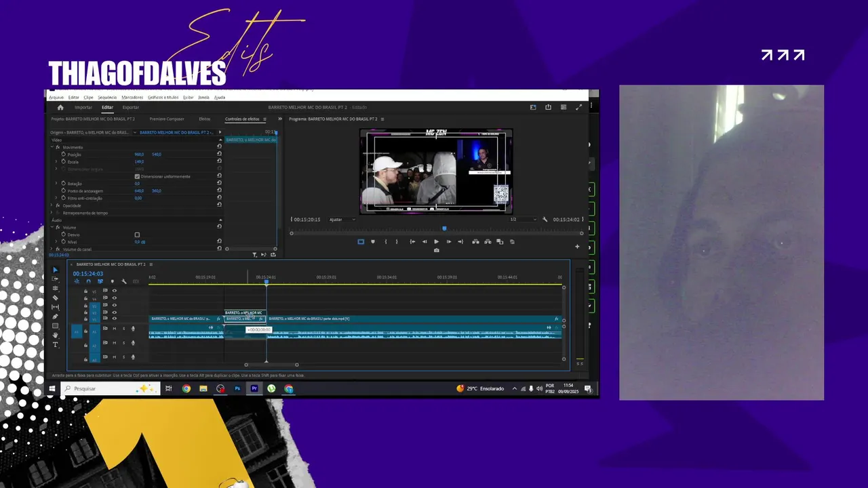Toggle animation stopwatch for Rotação
The image size is (868, 488).
coord(64,183)
